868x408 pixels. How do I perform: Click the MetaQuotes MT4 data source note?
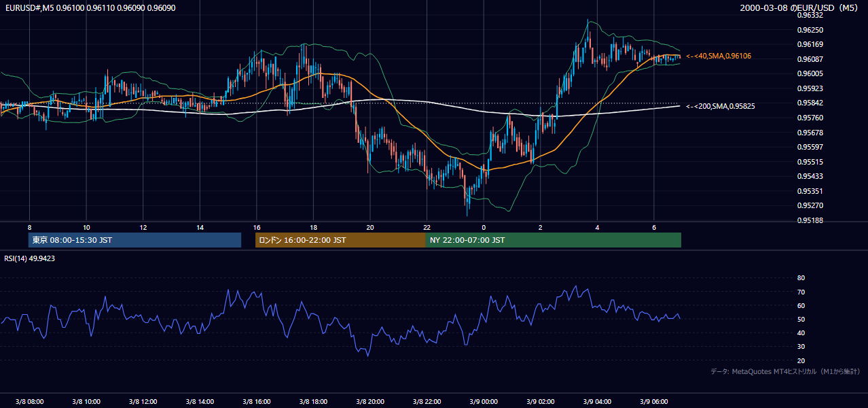[x=785, y=372]
